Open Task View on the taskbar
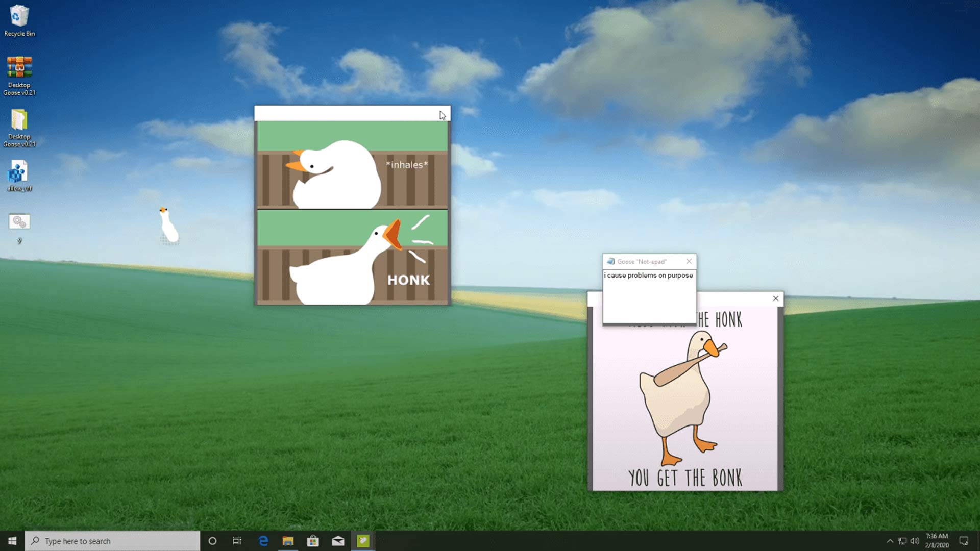 click(x=237, y=541)
